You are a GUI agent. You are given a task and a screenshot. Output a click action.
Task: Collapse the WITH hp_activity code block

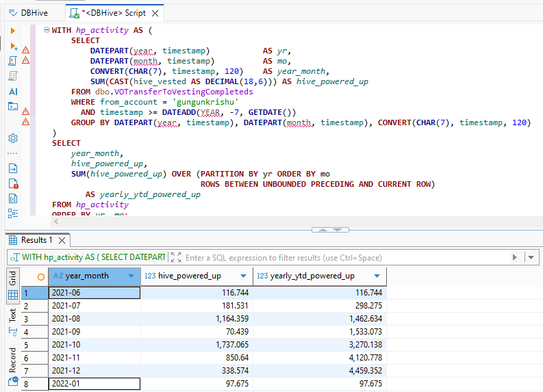point(46,31)
